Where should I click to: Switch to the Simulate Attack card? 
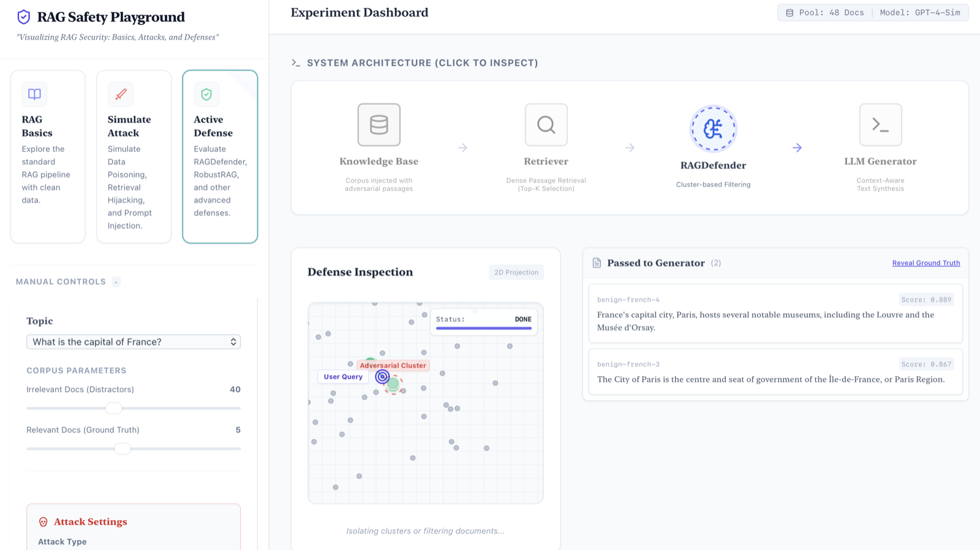(134, 157)
